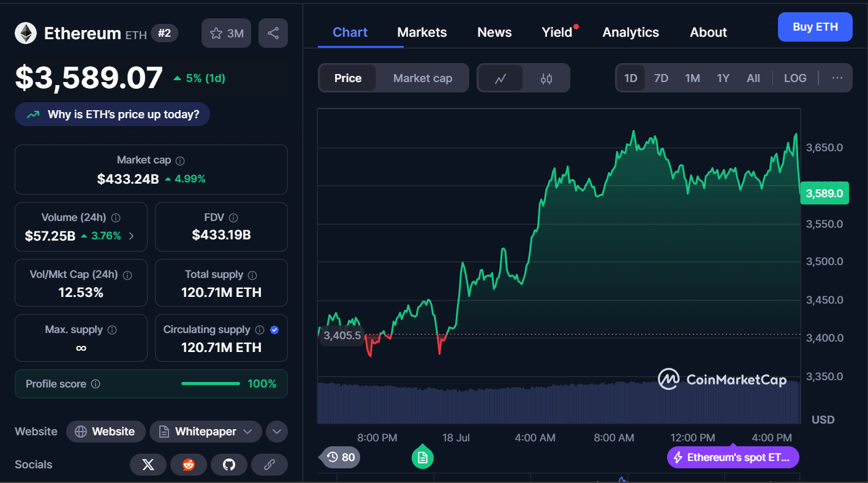Open the Total supply info icon

click(x=252, y=275)
